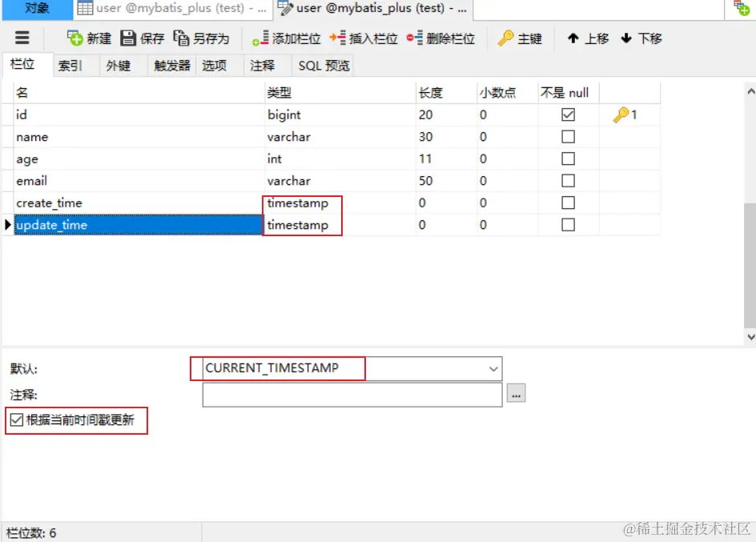This screenshot has height=542, width=756.
Task: Select the update_time field name cell
Action: [139, 225]
